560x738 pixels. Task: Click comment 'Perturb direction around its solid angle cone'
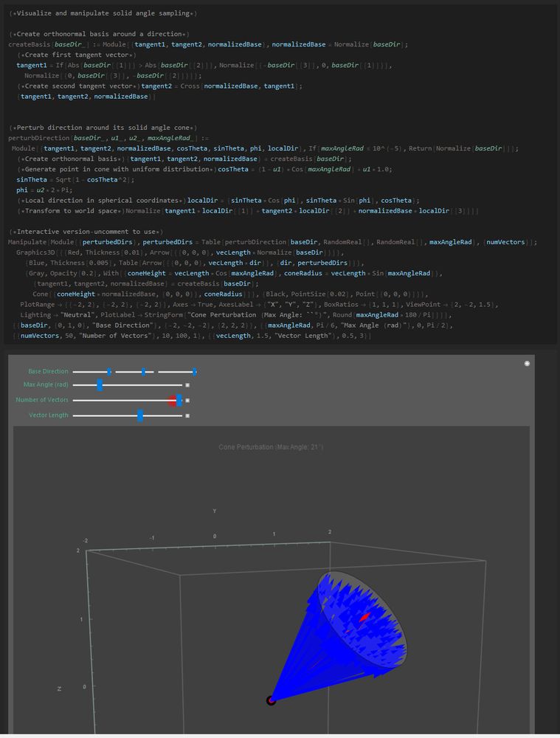coord(103,128)
